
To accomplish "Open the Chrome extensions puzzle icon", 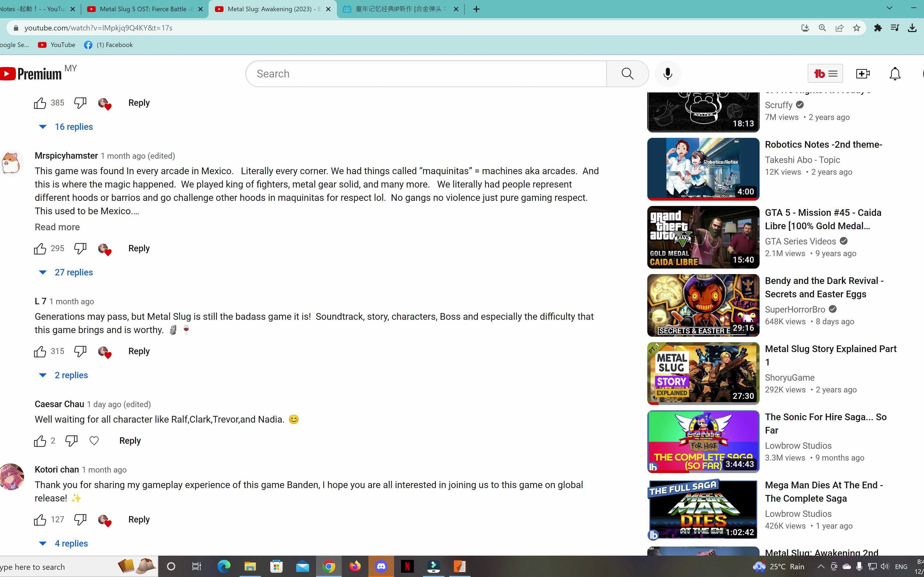I will point(878,28).
